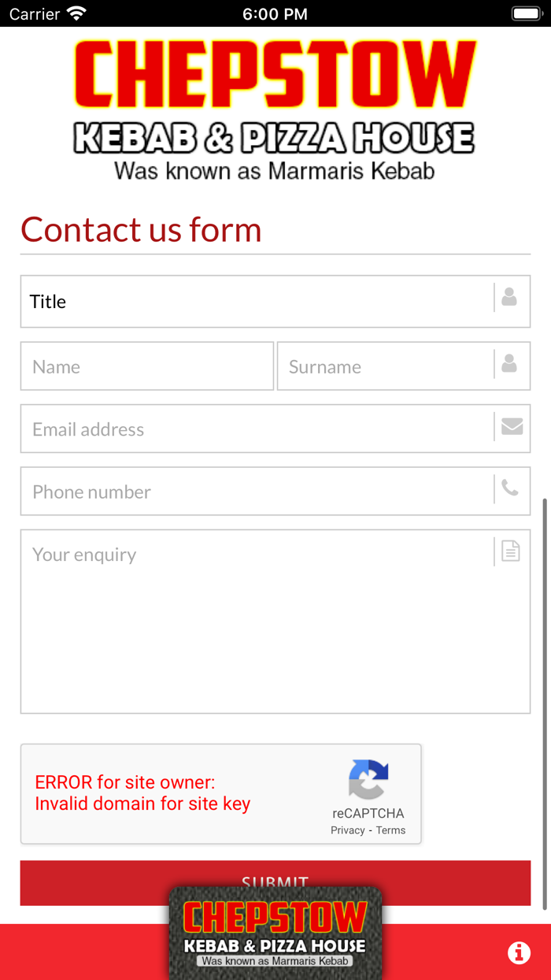
Task: Click inside the Your enquiry text area
Action: click(x=256, y=630)
